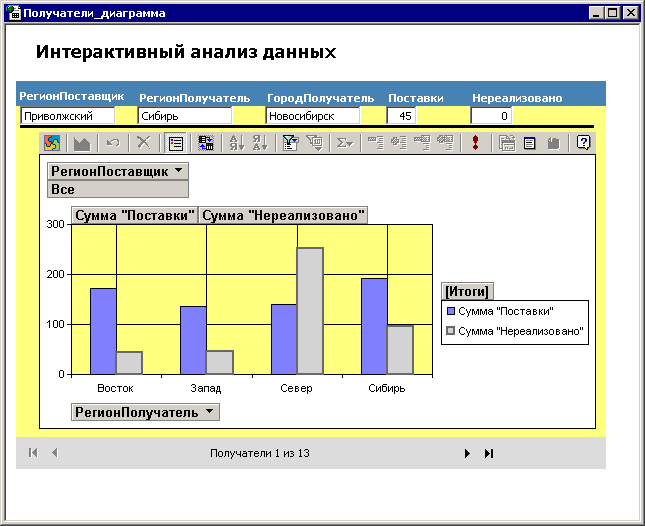Viewport: 645px width, 526px height.
Task: Click the Получатели 1 из 13 record text
Action: tap(260, 453)
